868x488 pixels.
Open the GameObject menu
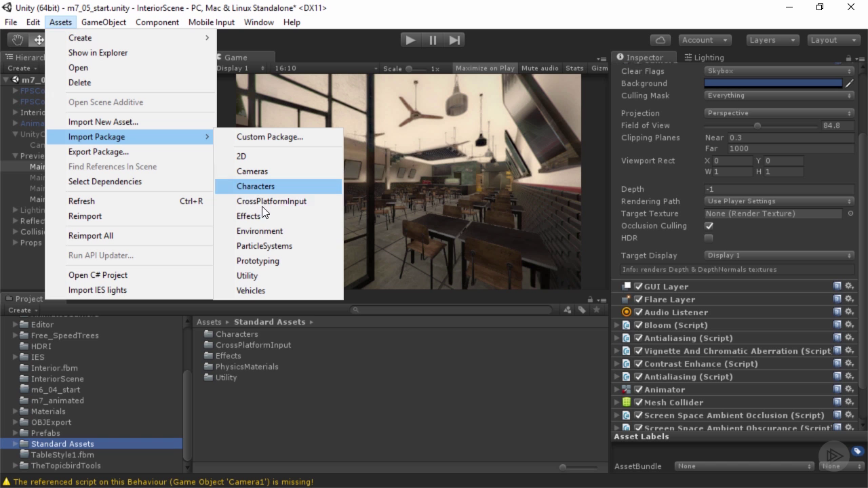[x=104, y=22]
